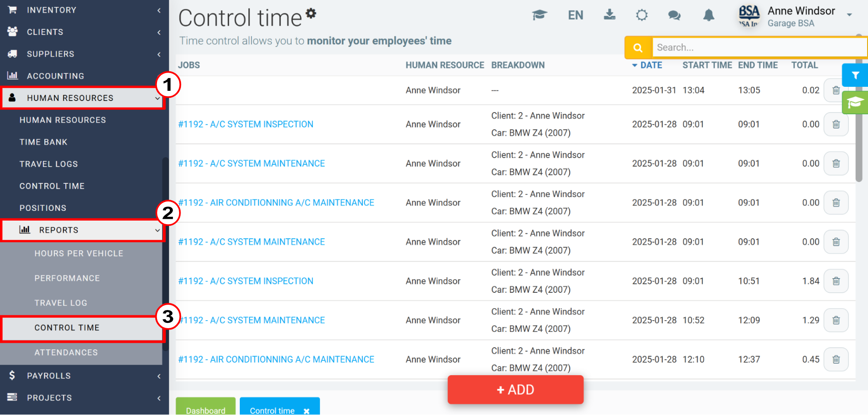
Task: Open the Anne Windsor account dropdown arrow
Action: pos(849,15)
